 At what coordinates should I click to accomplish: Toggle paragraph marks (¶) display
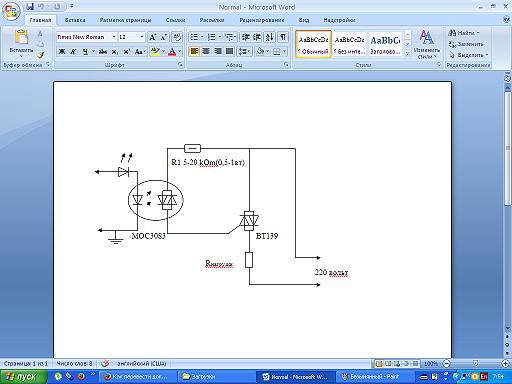coord(283,37)
